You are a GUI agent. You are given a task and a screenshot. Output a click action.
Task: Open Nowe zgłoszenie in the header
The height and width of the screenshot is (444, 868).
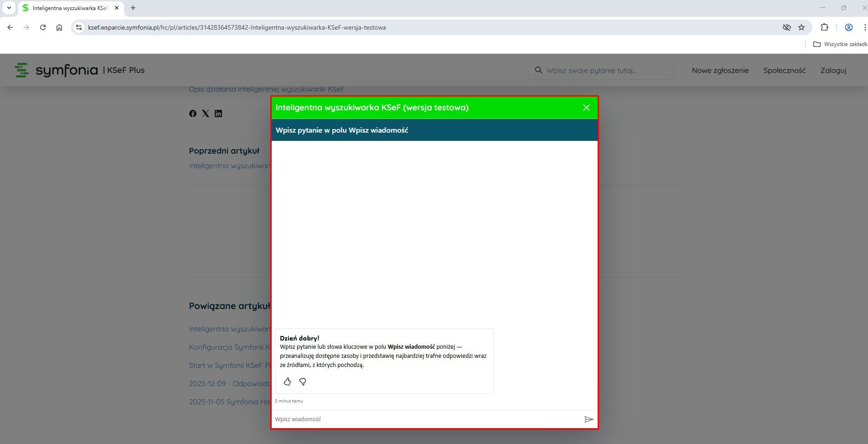pyautogui.click(x=720, y=70)
